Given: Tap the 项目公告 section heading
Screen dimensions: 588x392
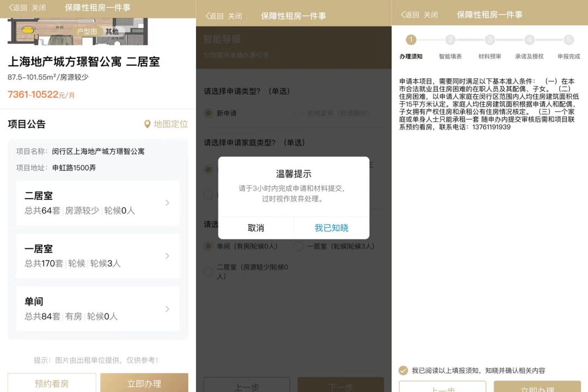Looking at the screenshot, I should pos(27,124).
